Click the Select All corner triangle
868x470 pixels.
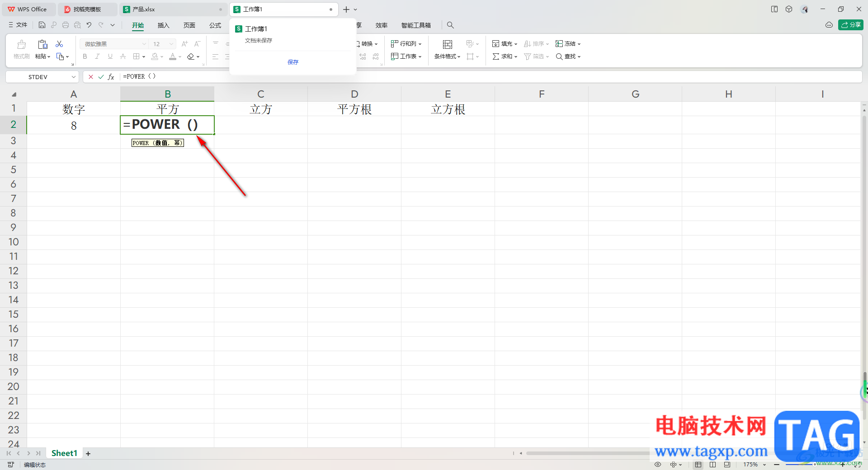click(x=14, y=94)
